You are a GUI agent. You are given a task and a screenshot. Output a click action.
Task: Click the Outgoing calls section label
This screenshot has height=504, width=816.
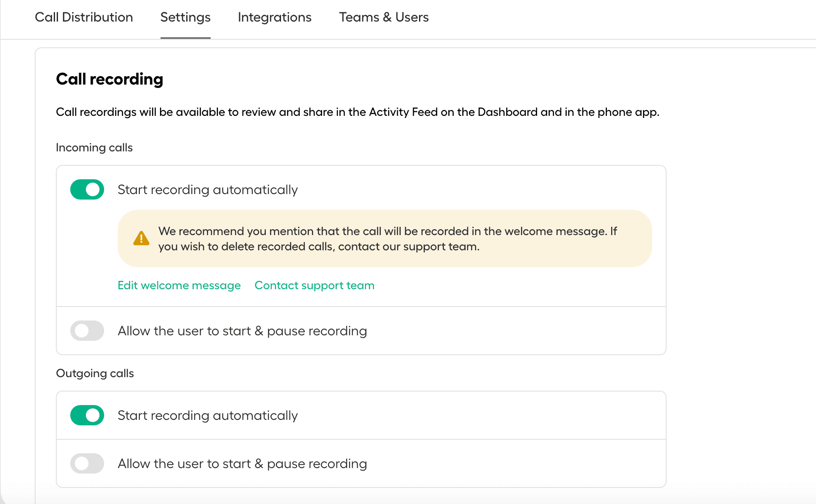point(95,373)
